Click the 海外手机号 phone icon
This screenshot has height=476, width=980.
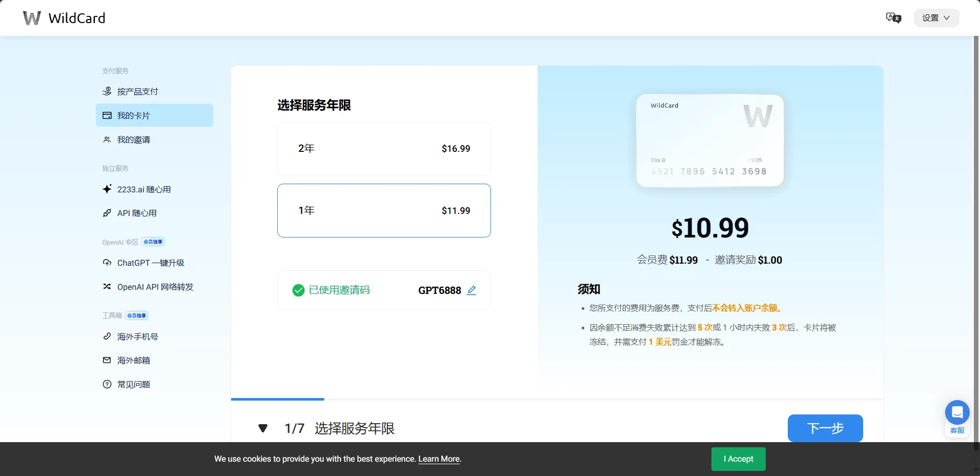(107, 336)
